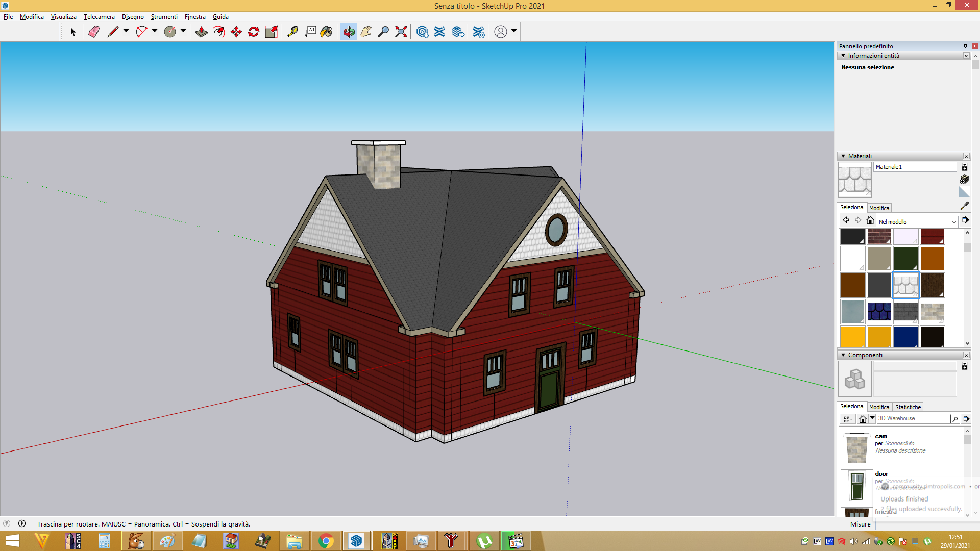
Task: Pick the Tape Measure tool
Action: point(292,32)
